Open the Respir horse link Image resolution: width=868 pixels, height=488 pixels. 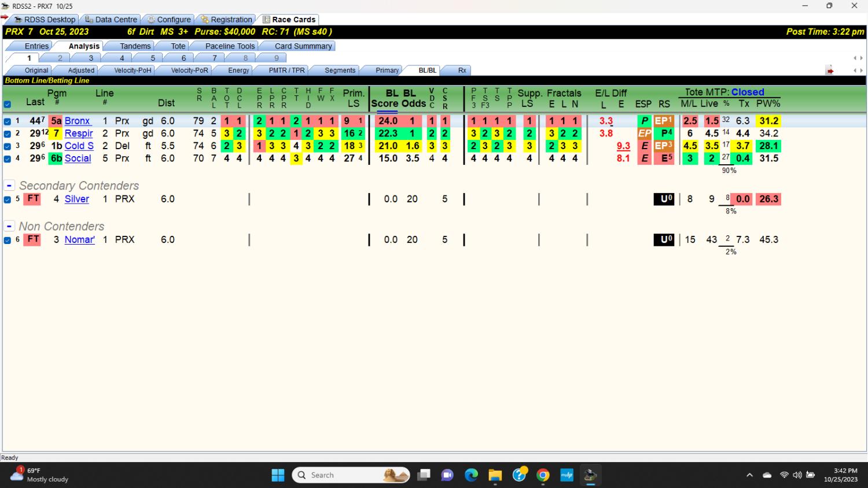(x=79, y=134)
